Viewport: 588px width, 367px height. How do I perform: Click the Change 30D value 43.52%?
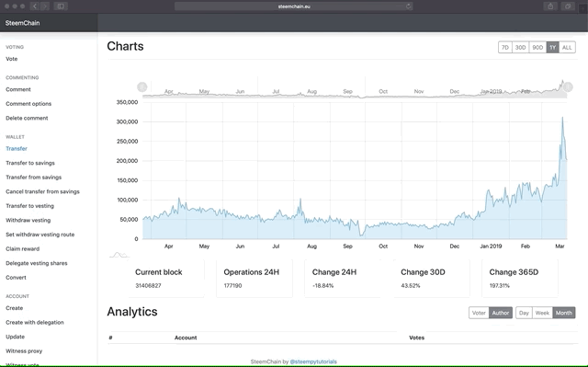coord(411,285)
